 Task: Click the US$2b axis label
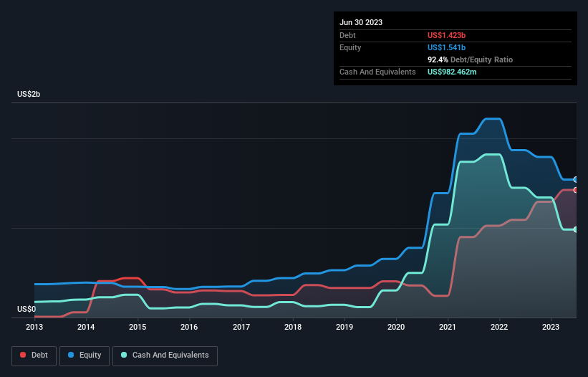click(29, 94)
